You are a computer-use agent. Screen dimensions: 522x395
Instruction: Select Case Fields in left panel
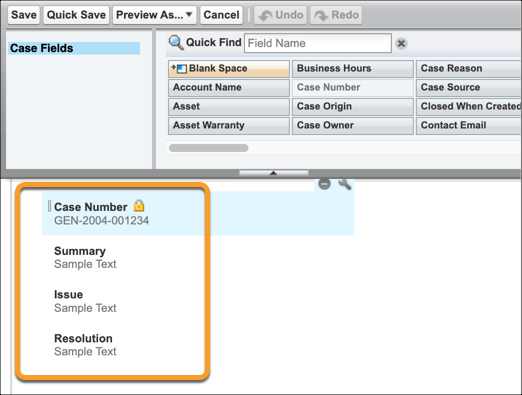point(74,48)
